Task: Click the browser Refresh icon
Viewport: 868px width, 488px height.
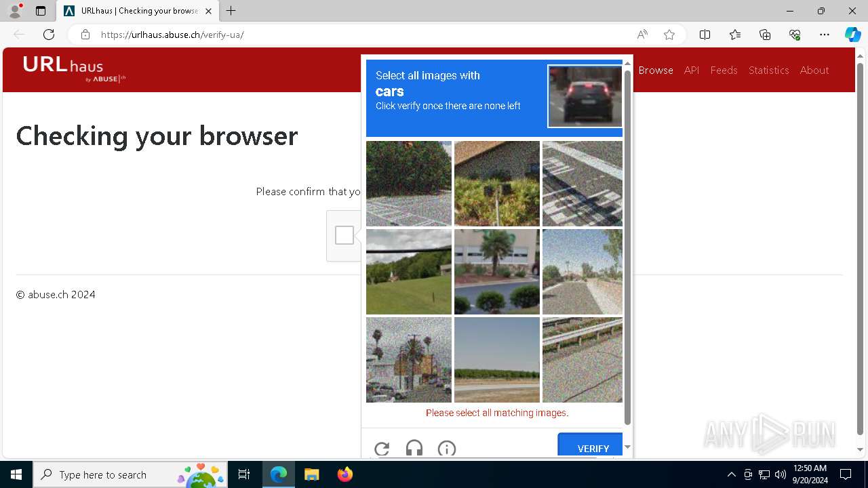Action: tap(49, 35)
